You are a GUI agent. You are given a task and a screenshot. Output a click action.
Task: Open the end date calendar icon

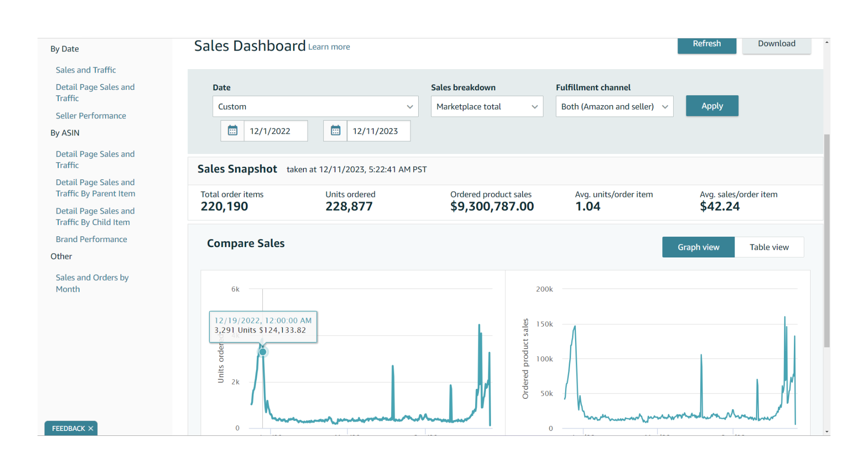tap(335, 131)
